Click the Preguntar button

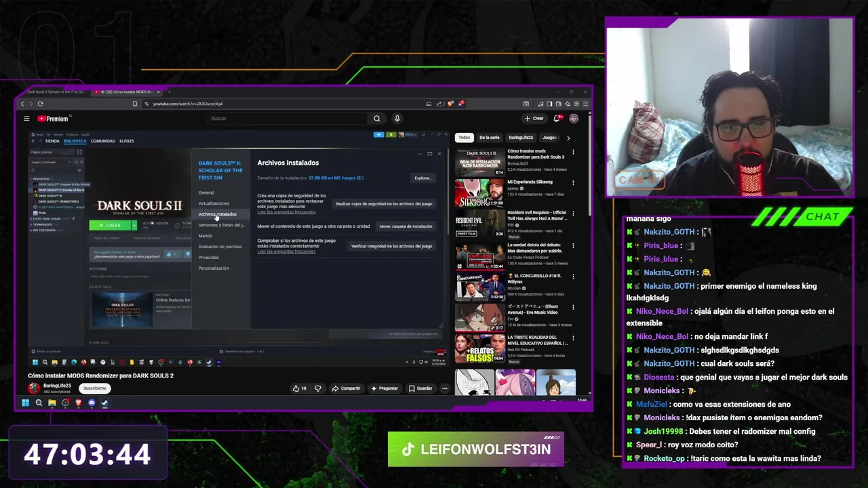coord(384,388)
